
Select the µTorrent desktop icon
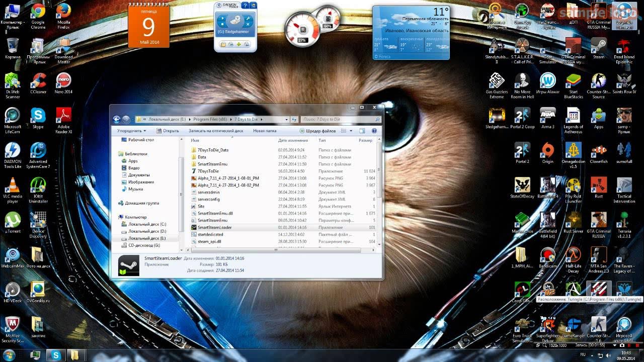13,222
